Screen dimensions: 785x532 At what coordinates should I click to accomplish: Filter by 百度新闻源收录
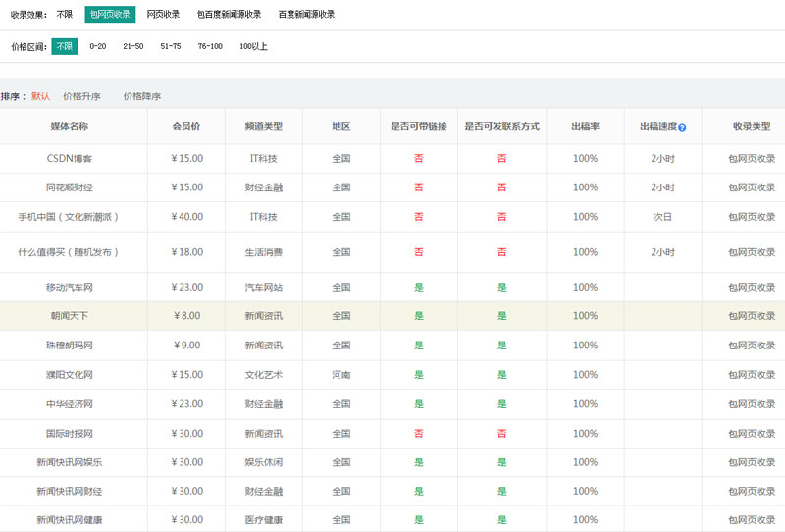306,14
